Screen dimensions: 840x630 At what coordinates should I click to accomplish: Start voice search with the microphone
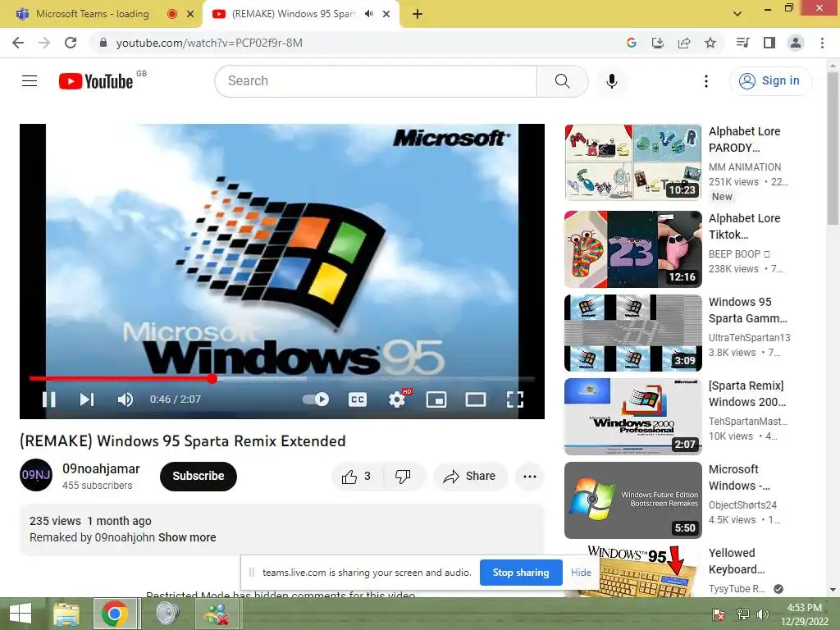(x=612, y=81)
